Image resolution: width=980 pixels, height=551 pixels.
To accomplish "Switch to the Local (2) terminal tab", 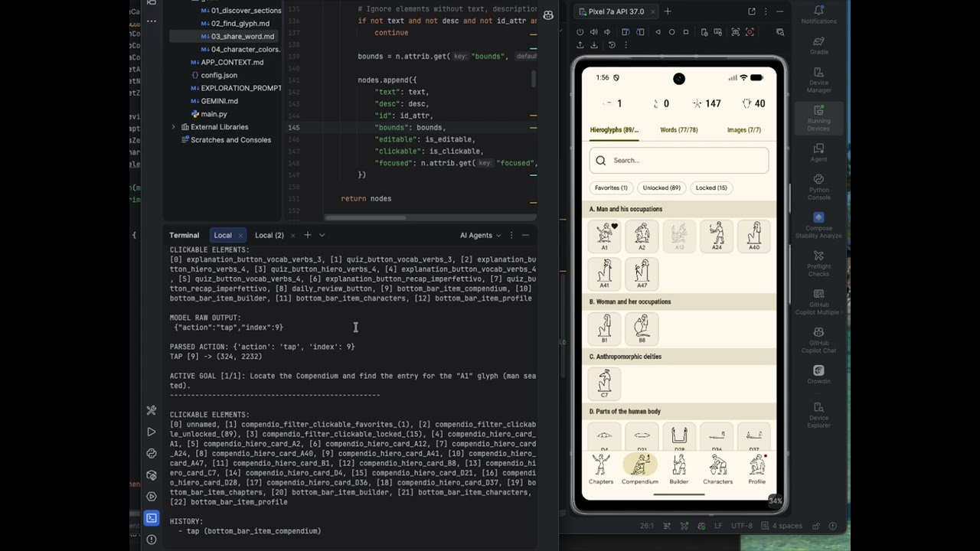I will [269, 236].
